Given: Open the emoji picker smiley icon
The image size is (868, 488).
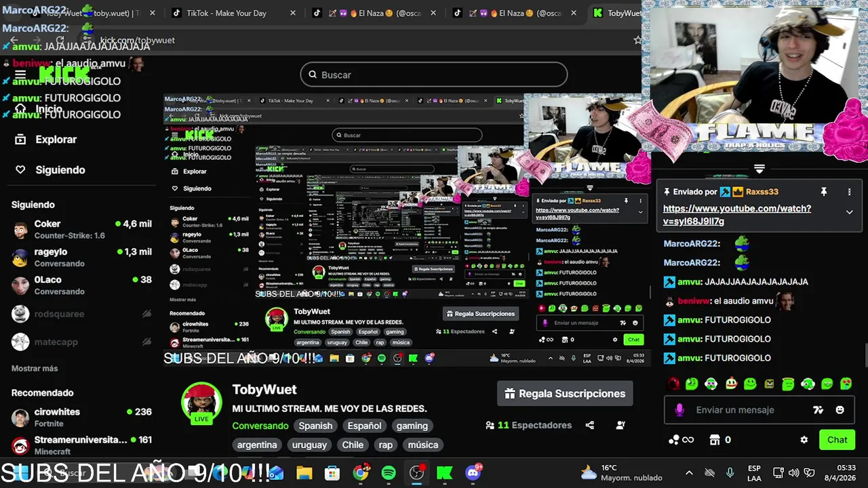Looking at the screenshot, I should point(840,410).
